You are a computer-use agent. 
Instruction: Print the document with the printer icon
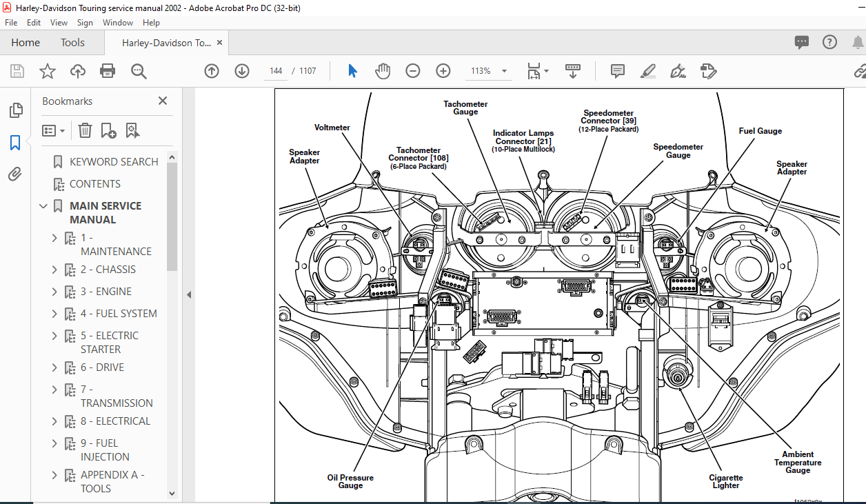(x=108, y=71)
